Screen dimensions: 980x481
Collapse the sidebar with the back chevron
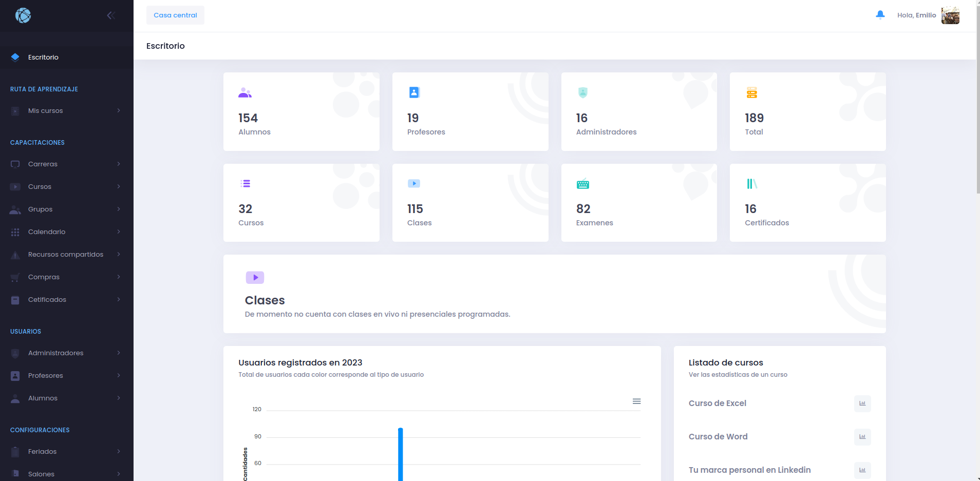111,15
